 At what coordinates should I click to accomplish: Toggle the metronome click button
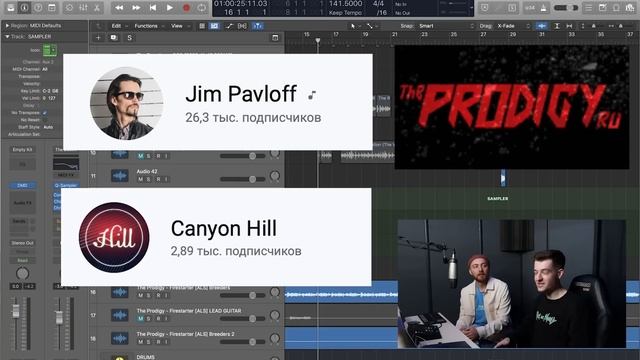coord(544,8)
